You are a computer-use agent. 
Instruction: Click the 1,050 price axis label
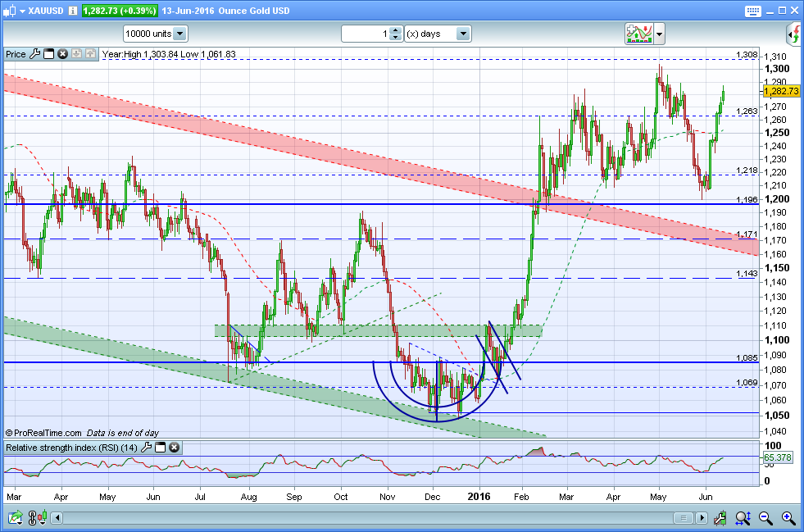(777, 416)
